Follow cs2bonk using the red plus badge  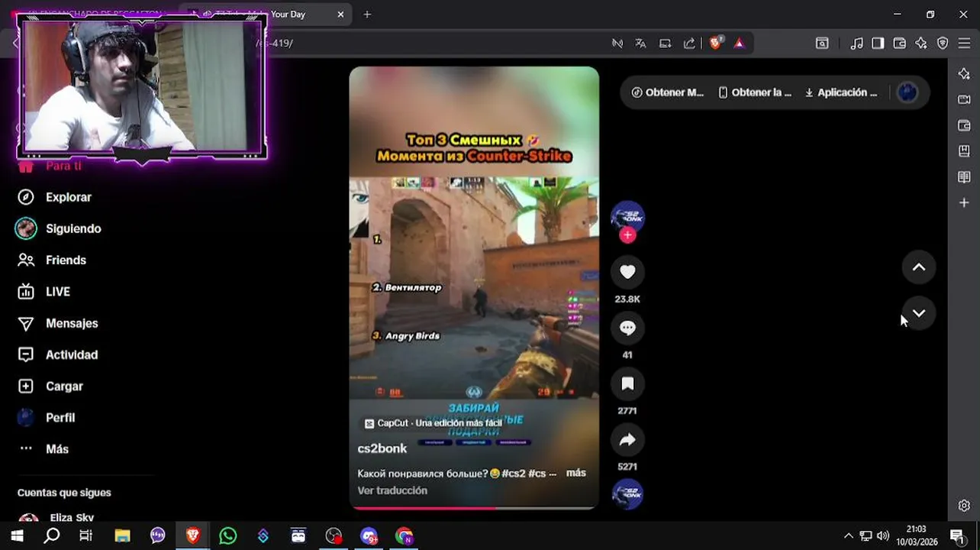click(x=627, y=235)
